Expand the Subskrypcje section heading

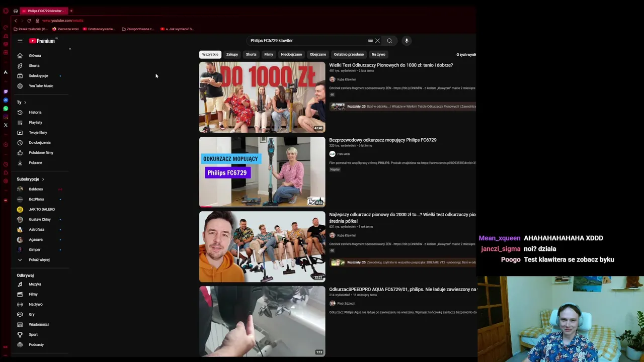30,179
